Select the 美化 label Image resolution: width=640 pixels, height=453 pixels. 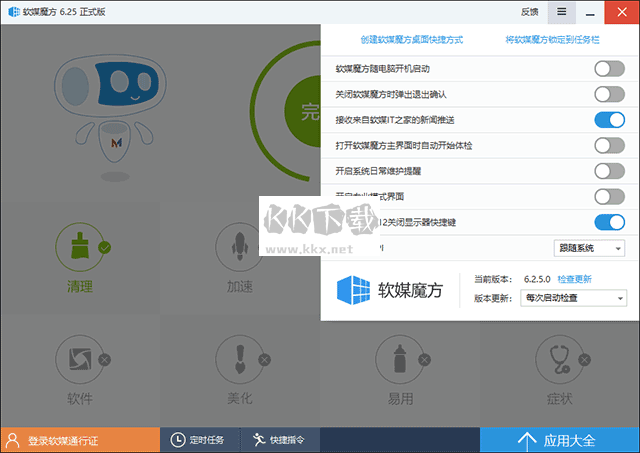click(240, 398)
